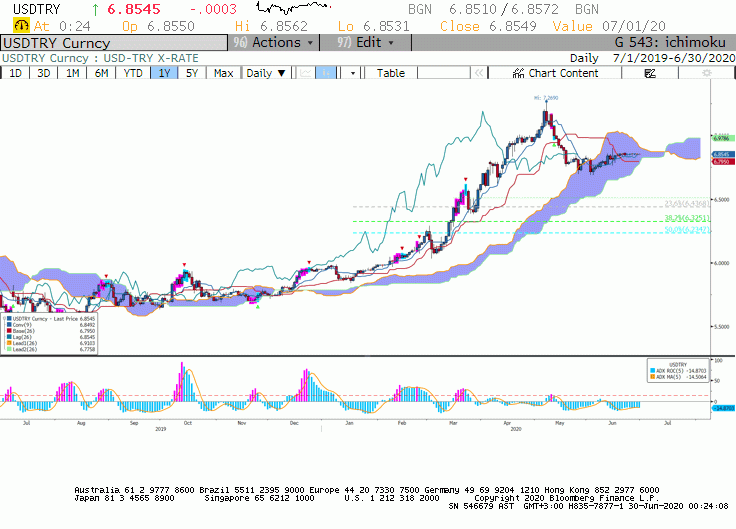Click the Base(26) red legend swatch
Viewport: 736px width, 529px height.
click(x=9, y=330)
